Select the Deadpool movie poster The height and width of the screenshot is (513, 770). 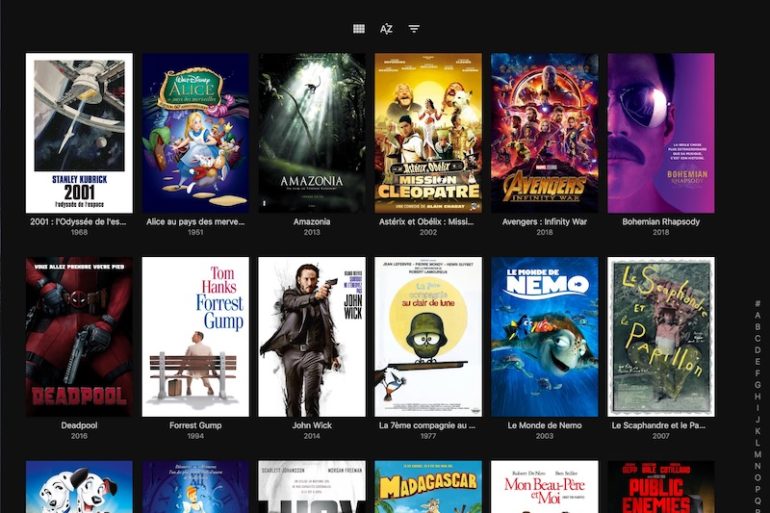pyautogui.click(x=79, y=336)
